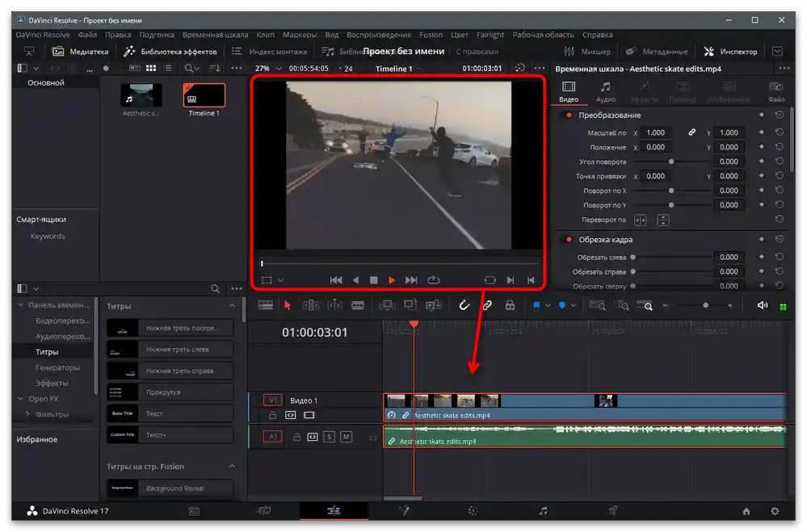This screenshot has height=532, width=807.
Task: Open the Файл menu
Action: [x=87, y=35]
